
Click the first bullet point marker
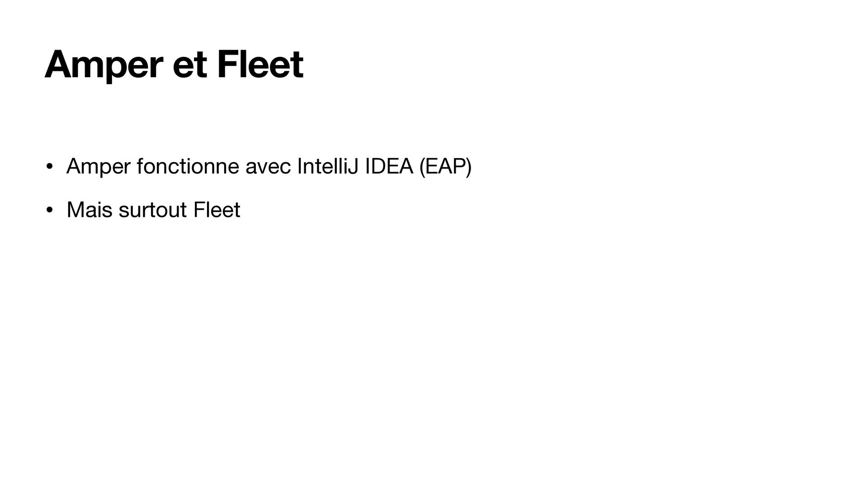tap(50, 167)
